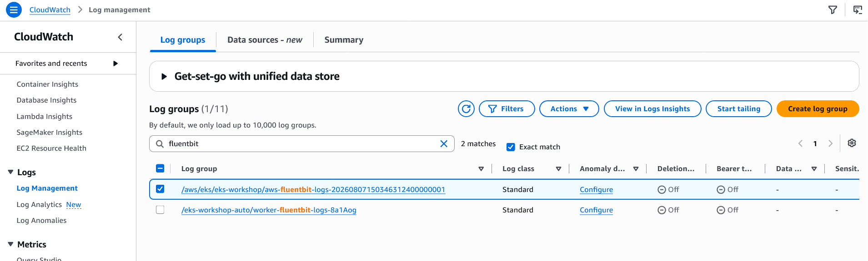Collapse the Logs section in sidebar

point(10,172)
